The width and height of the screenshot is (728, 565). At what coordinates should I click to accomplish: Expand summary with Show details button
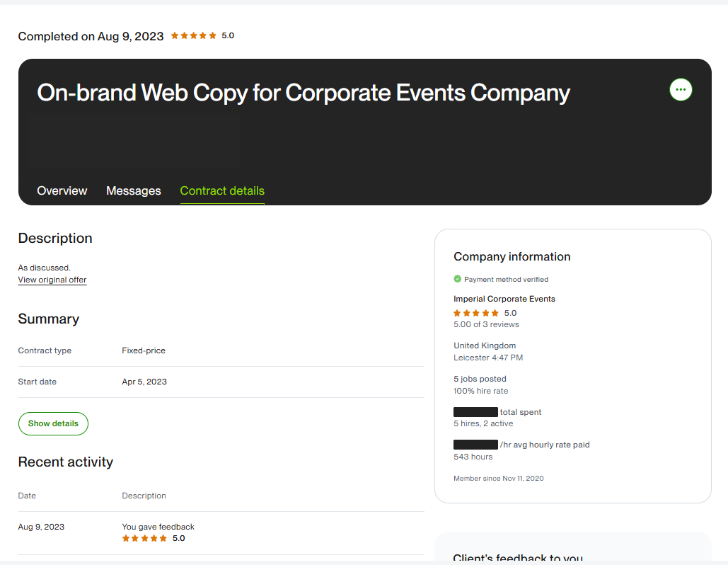(53, 423)
